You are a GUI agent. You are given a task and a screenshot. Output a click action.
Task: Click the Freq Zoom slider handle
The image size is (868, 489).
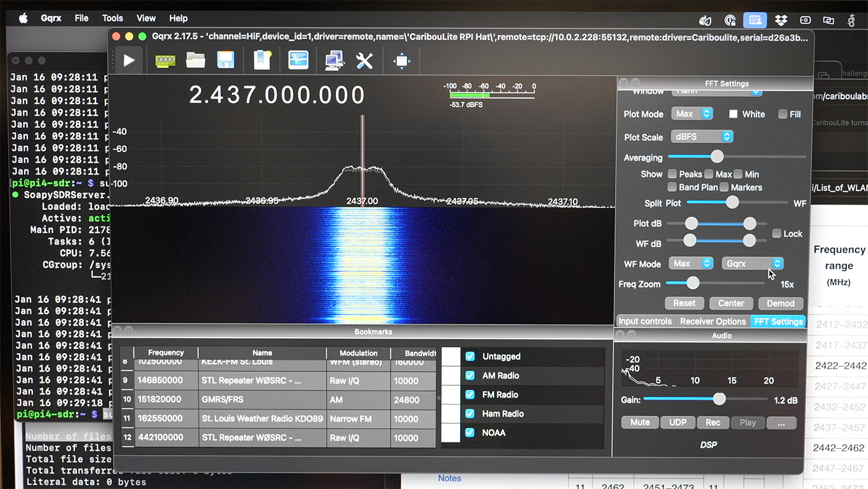click(693, 283)
